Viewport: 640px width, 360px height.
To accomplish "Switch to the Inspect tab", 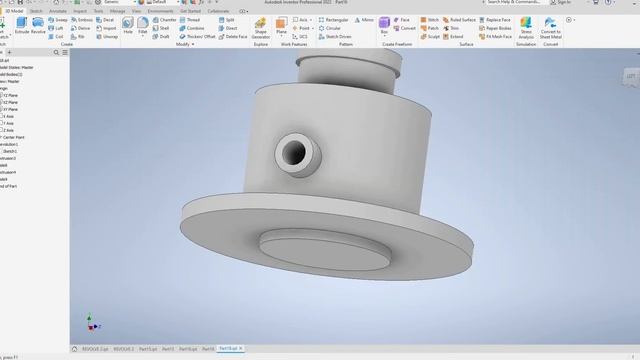I will click(80, 11).
